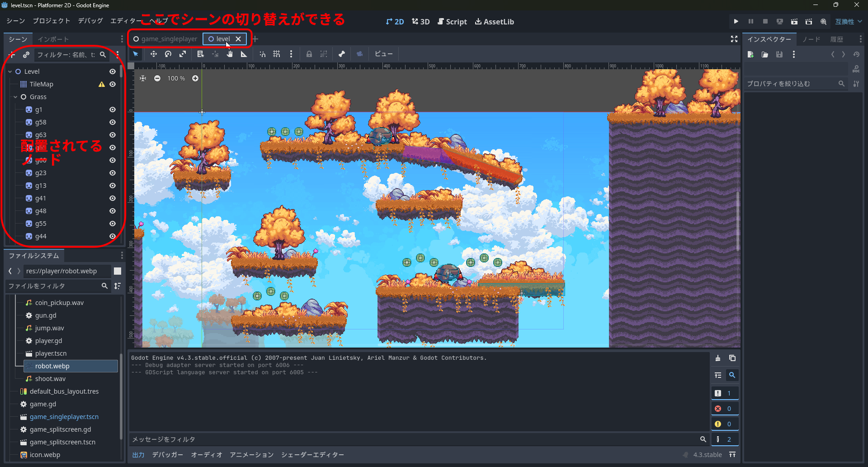Click the scene tree filter field
The width and height of the screenshot is (868, 467).
(71, 55)
